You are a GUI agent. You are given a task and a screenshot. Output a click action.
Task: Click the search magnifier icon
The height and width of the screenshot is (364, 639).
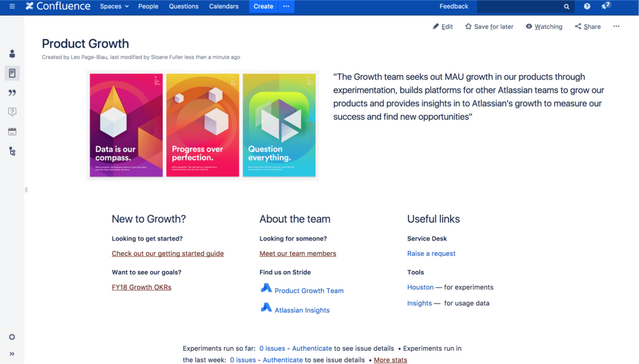point(567,7)
